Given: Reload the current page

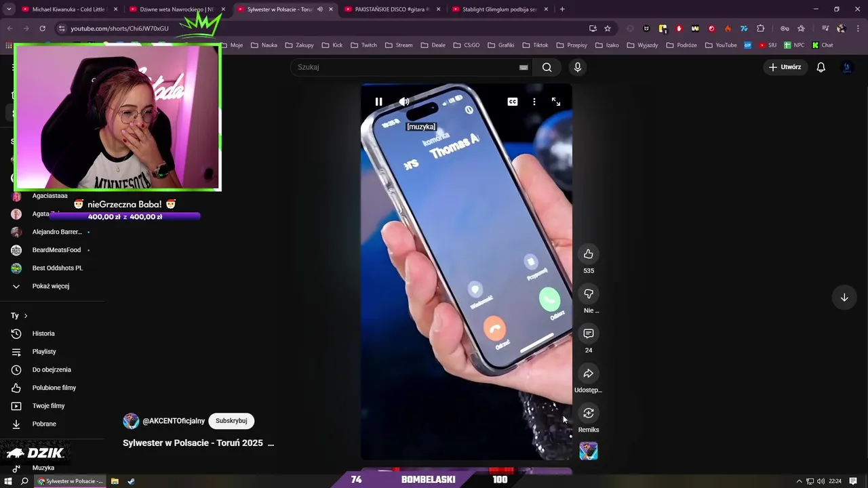Looking at the screenshot, I should [42, 28].
